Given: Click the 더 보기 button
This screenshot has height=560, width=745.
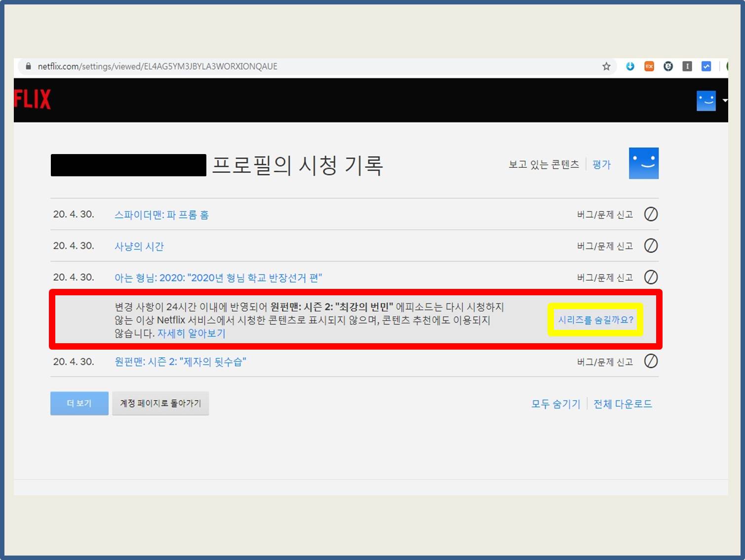Looking at the screenshot, I should point(79,403).
